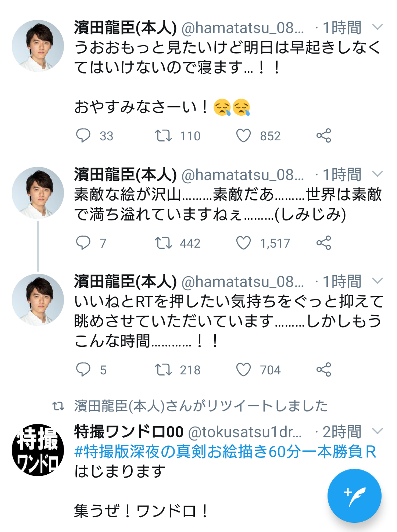Open the 濱田龍臣(本人)さんがリツイートしました notice
The width and height of the screenshot is (397, 532).
point(201,406)
